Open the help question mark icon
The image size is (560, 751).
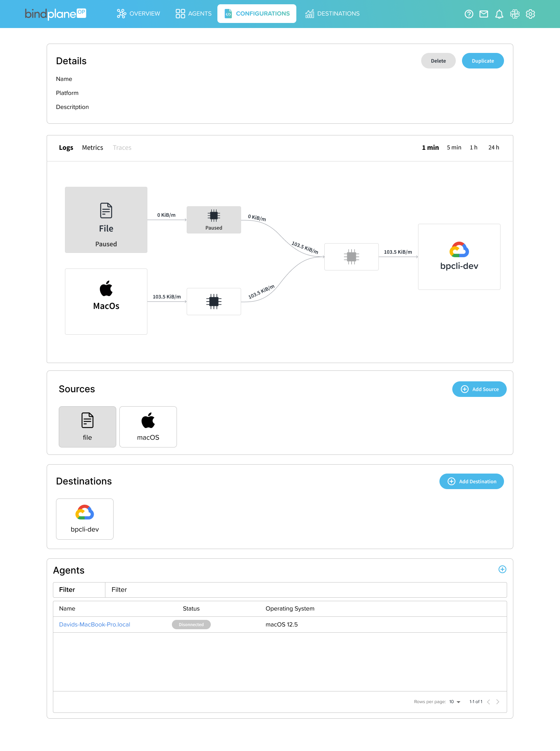click(x=469, y=14)
